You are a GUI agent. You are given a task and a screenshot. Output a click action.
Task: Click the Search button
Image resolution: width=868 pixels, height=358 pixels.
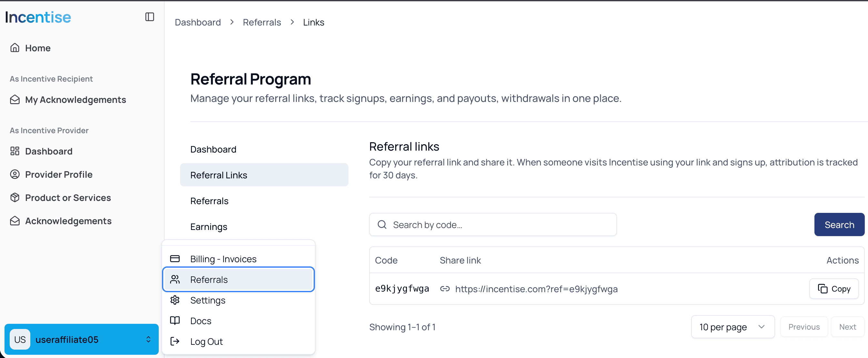[x=839, y=224]
